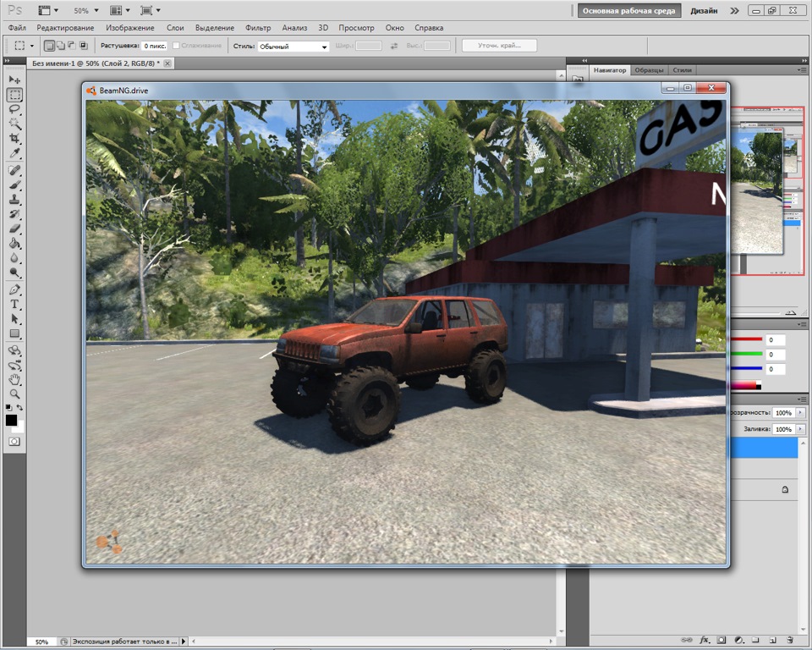This screenshot has width=812, height=650.
Task: Select the Pen tool
Action: click(14, 289)
